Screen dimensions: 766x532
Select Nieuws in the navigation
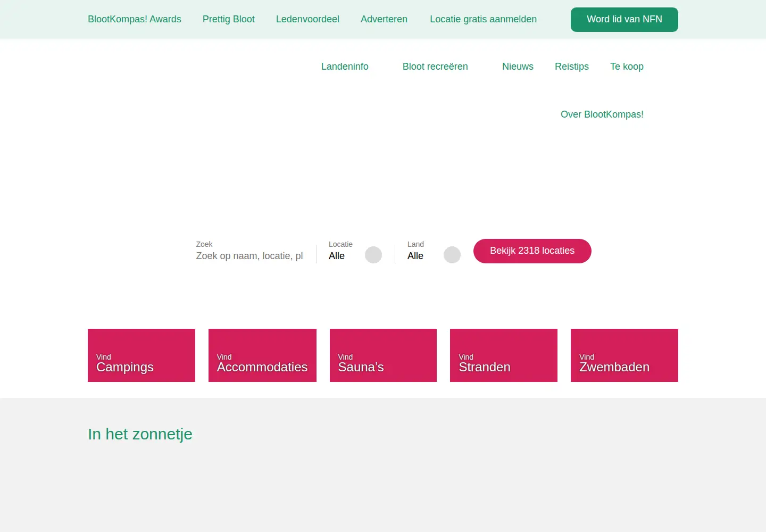tap(518, 66)
